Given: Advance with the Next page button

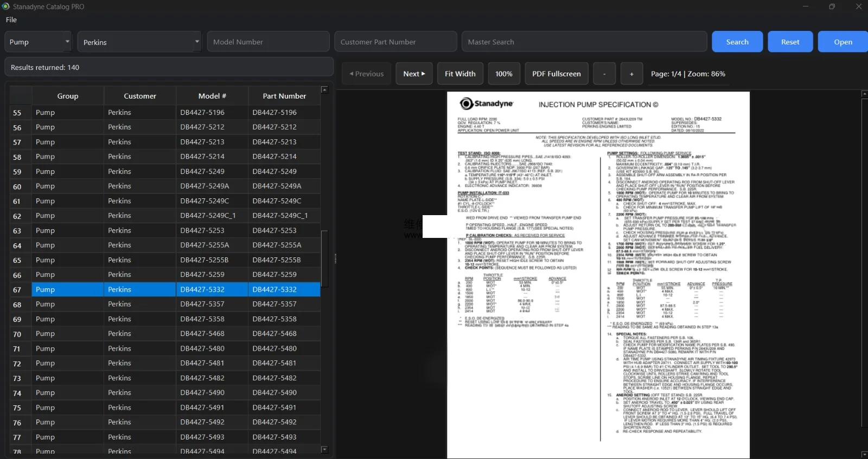Looking at the screenshot, I should pos(414,74).
